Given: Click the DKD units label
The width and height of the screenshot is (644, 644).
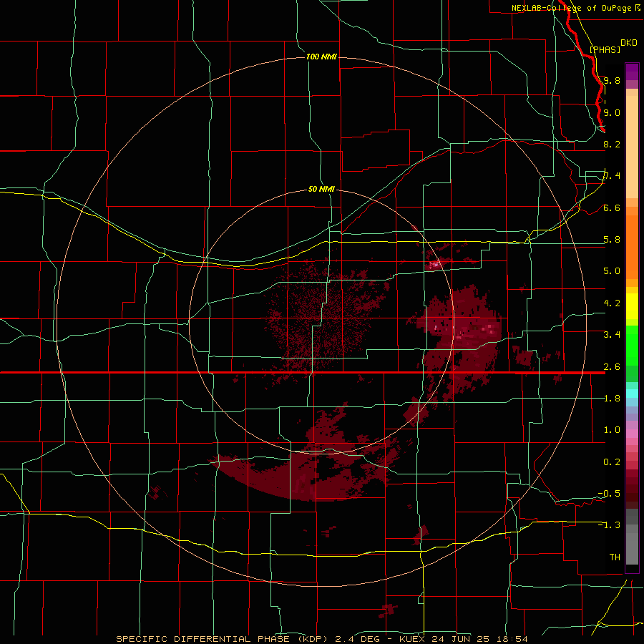Looking at the screenshot, I should [x=629, y=43].
